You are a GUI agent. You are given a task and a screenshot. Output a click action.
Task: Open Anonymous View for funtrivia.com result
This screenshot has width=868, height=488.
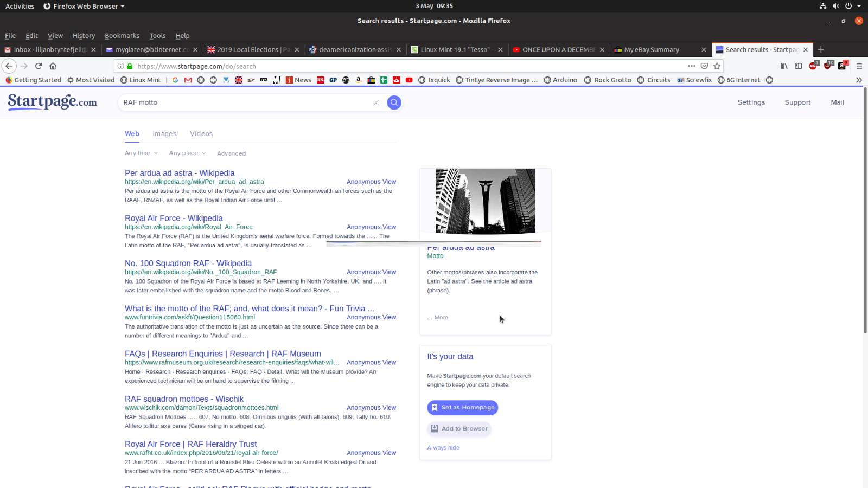371,318
